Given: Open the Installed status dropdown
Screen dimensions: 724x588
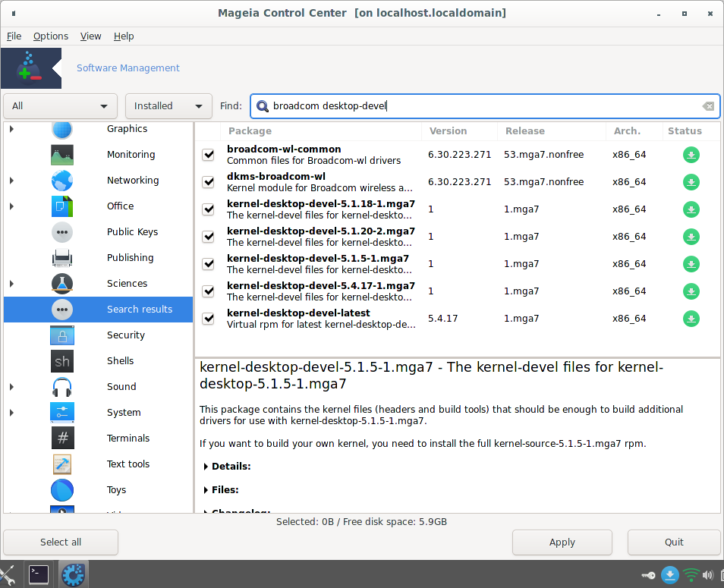Looking at the screenshot, I should click(168, 106).
